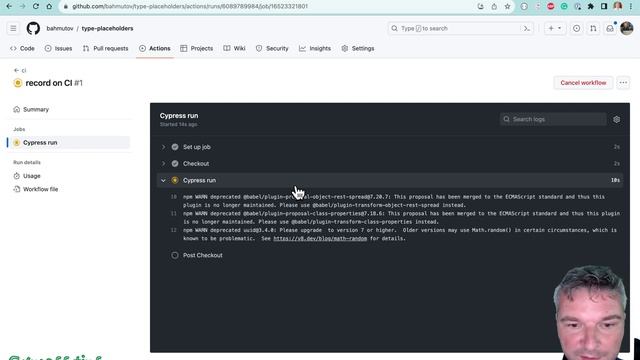The width and height of the screenshot is (640, 360).
Task: Click the Cancel workflow button
Action: coord(583,82)
